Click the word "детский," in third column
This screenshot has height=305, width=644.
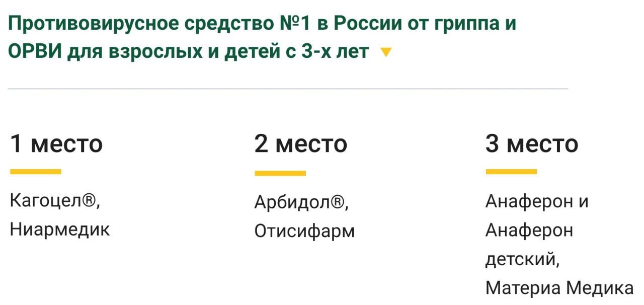click(x=522, y=260)
